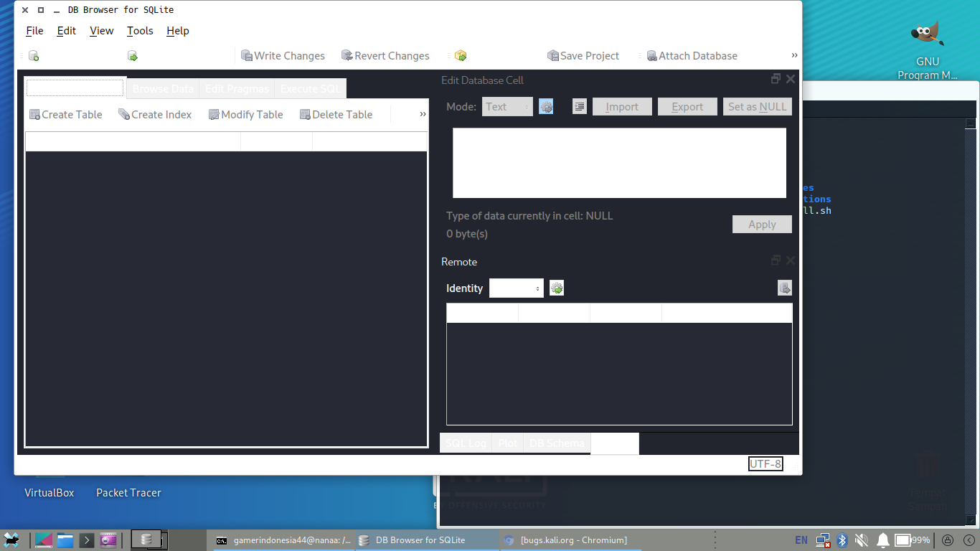Click the New Database toolbar icon

tap(34, 56)
